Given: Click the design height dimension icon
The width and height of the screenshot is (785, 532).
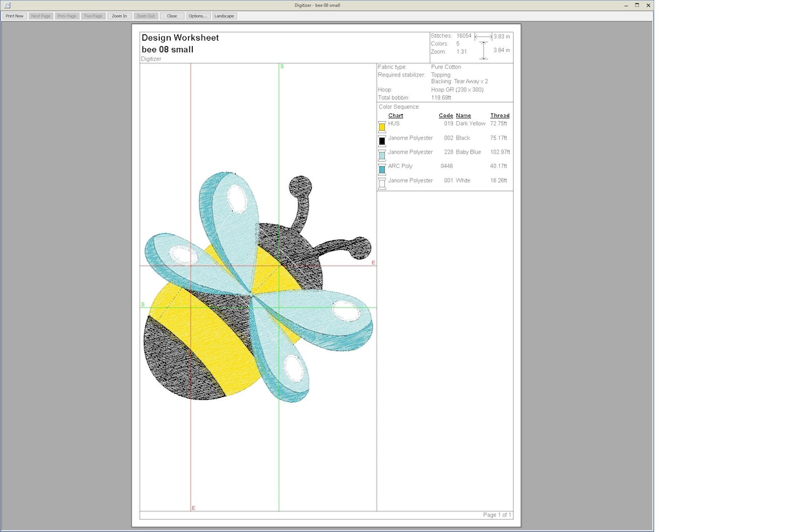Looking at the screenshot, I should pos(483,50).
